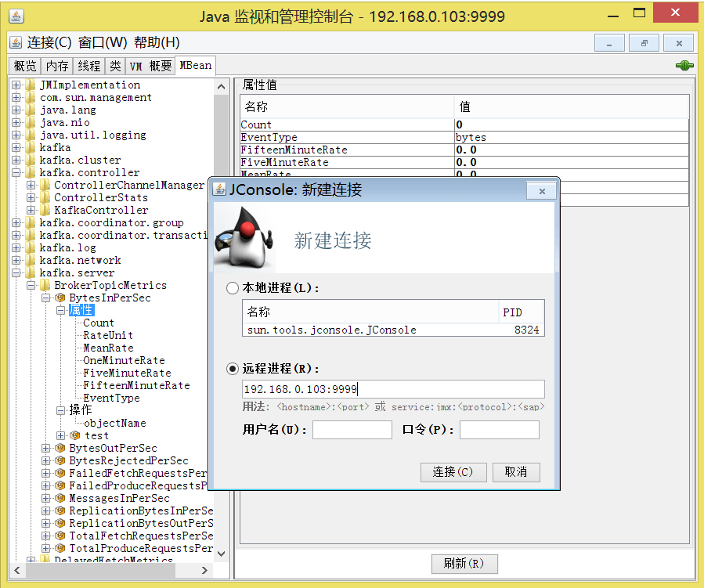Viewport: 704px width, 588px height.
Task: Select the OneMinuteRate attribute
Action: coord(124,360)
